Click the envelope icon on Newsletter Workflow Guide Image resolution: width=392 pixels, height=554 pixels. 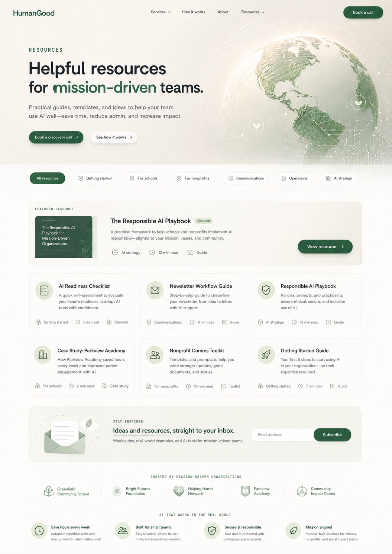155,290
